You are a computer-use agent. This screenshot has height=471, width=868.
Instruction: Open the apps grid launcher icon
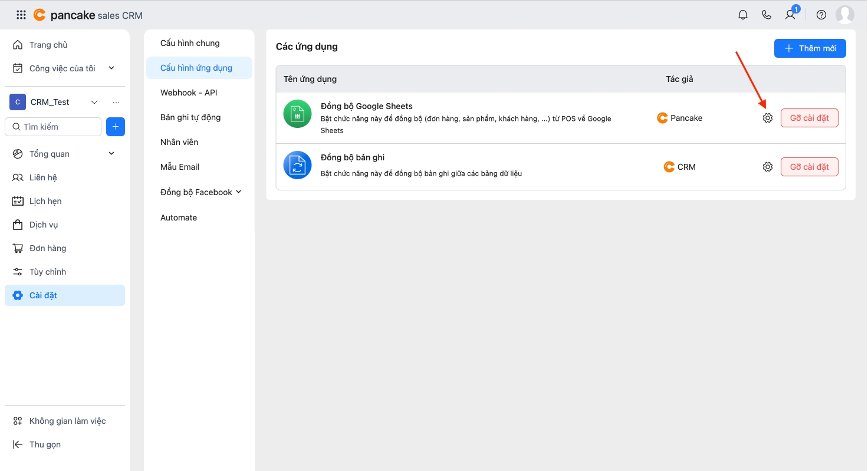pos(21,15)
